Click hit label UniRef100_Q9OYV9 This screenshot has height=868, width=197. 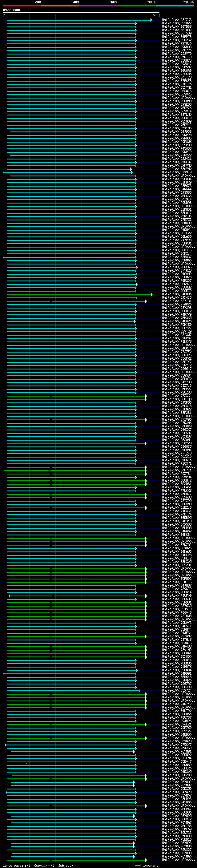pyautogui.click(x=177, y=443)
